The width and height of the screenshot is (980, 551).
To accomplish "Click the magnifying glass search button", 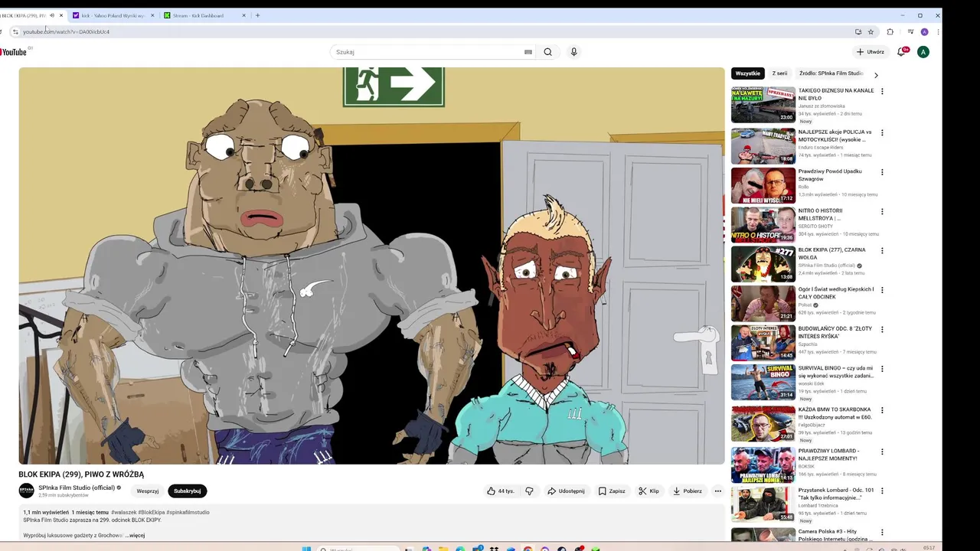I will point(547,52).
